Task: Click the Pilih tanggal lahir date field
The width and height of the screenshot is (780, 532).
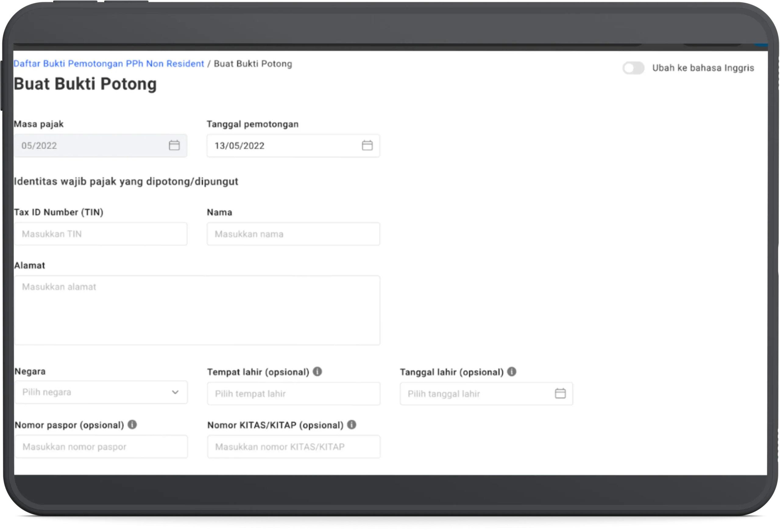Action: pos(477,393)
